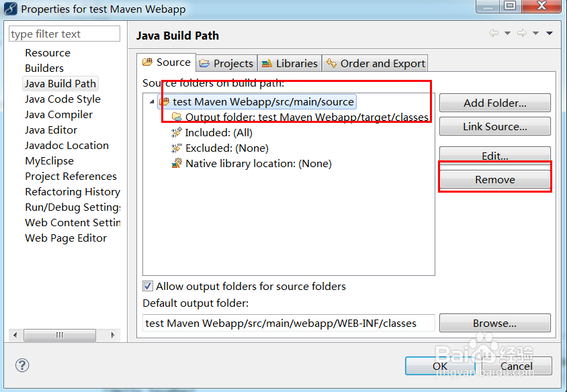567x392 pixels.
Task: Select Java Compiler in the sidebar
Action: point(59,115)
